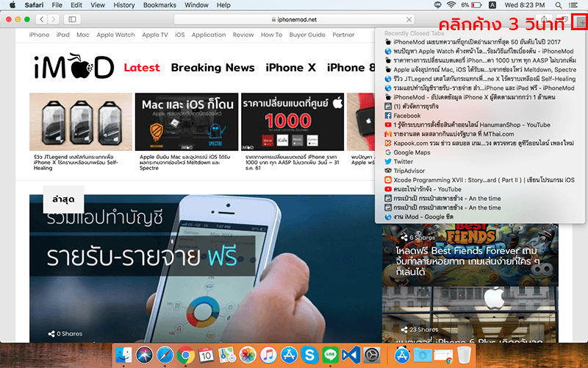Viewport: 588px width, 368px height.
Task: Open the Meltdown and Spectre article thumbnail
Action: 187,121
